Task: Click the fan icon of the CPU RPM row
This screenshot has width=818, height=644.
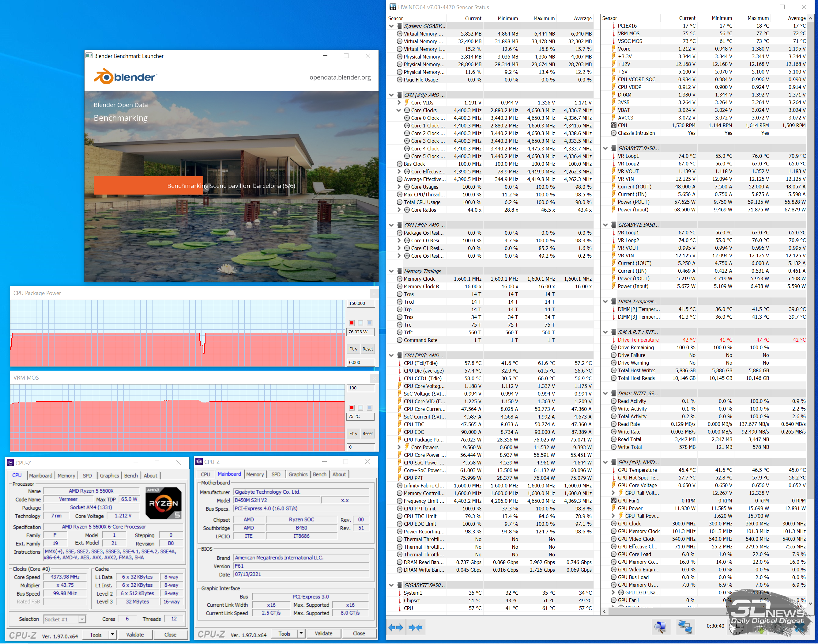Action: click(613, 125)
